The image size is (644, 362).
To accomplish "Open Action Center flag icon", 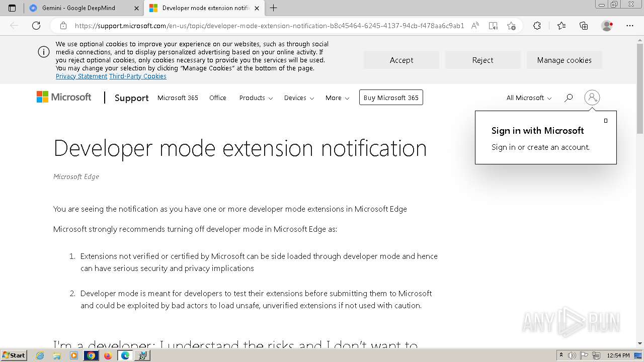I will (584, 355).
